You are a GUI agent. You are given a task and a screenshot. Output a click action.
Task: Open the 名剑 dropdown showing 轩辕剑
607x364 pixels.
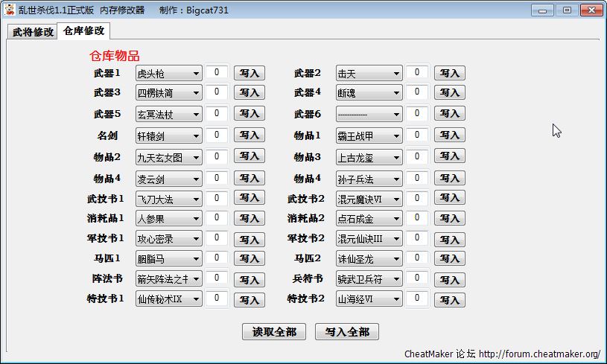(x=168, y=135)
